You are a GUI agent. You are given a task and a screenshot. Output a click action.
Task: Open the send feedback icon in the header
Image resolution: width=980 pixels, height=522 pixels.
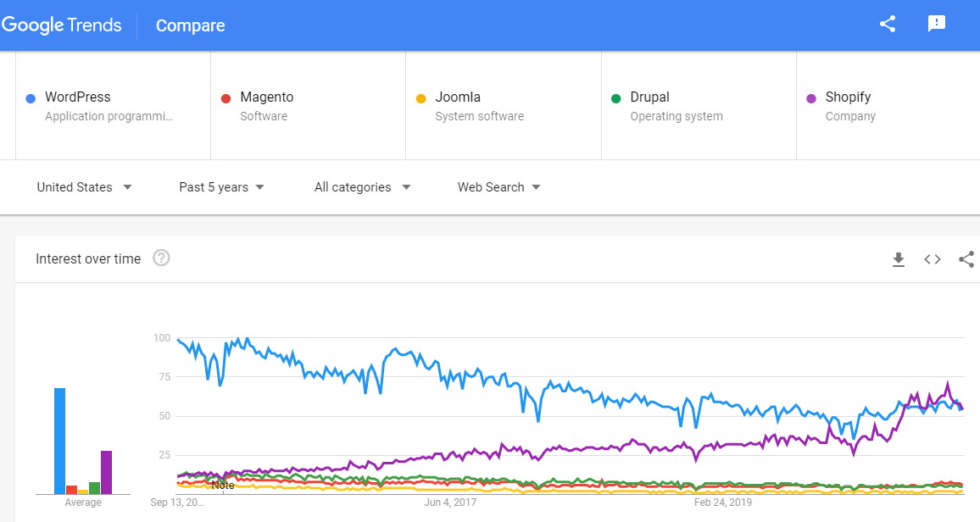pyautogui.click(x=937, y=24)
